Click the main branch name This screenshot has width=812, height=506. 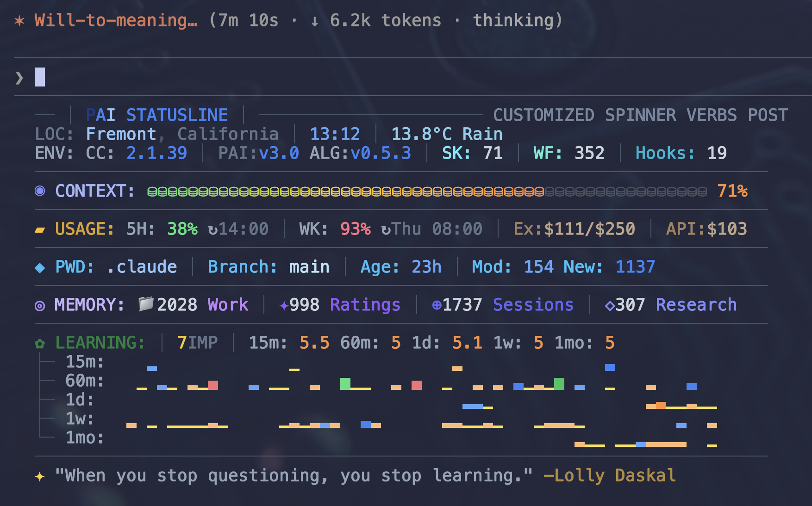(309, 267)
